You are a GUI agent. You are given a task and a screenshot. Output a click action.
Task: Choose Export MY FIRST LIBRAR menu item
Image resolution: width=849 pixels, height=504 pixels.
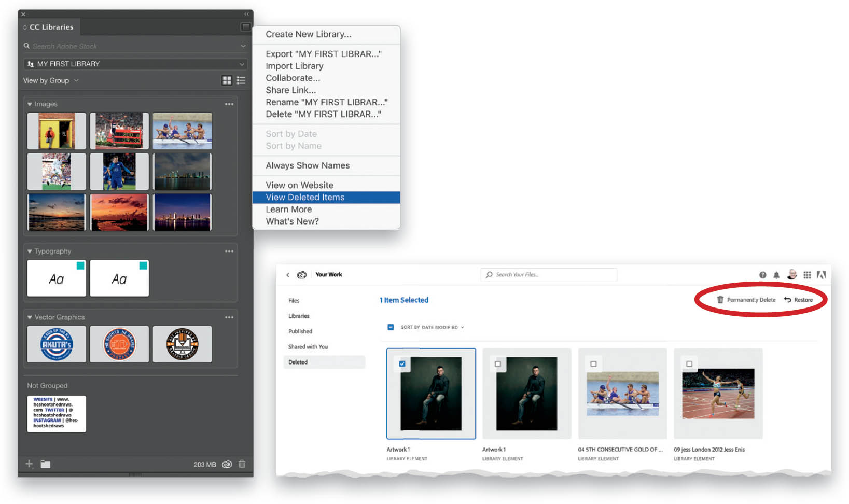coord(326,54)
